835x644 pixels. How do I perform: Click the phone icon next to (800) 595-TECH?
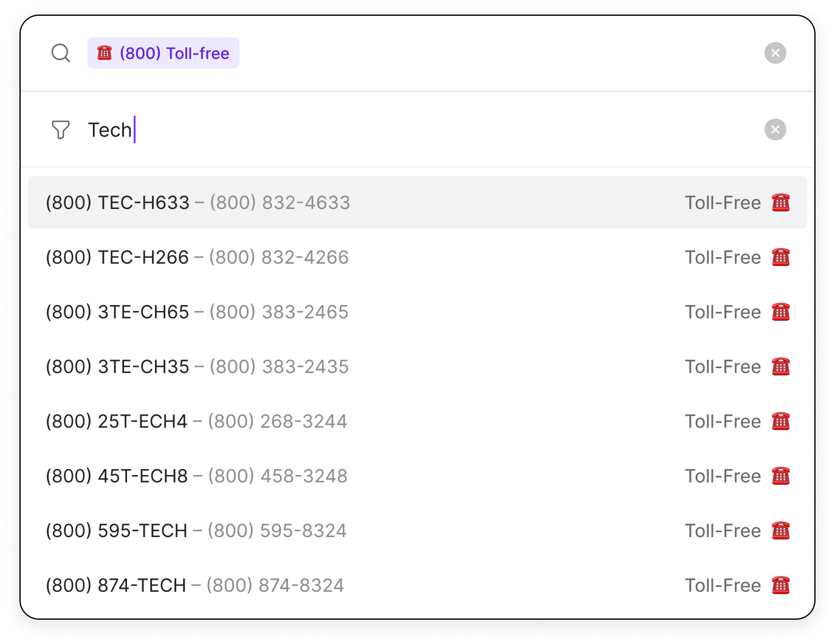coord(781,530)
